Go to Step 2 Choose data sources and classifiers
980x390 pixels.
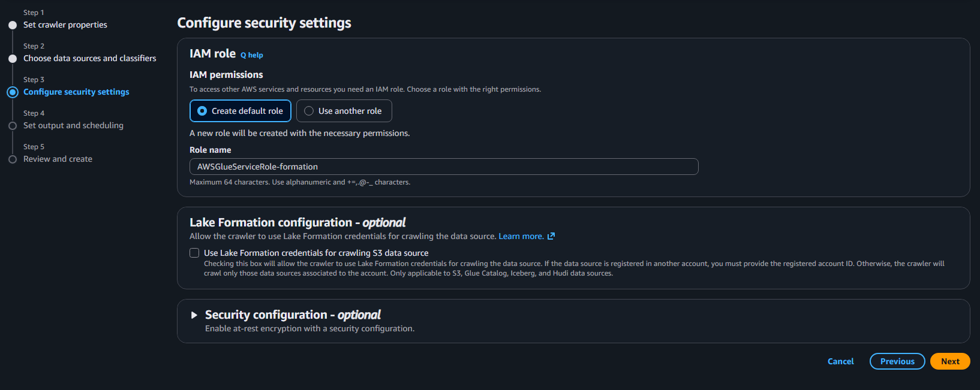tap(89, 58)
